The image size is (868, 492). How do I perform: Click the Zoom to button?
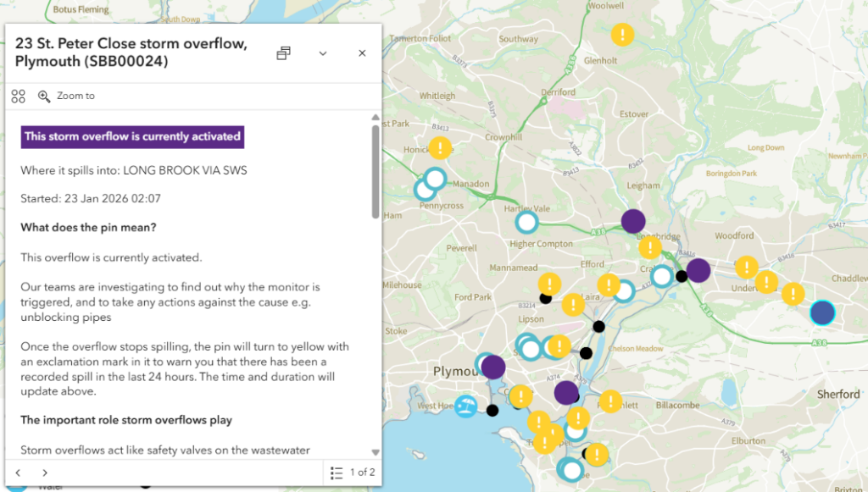tap(67, 97)
